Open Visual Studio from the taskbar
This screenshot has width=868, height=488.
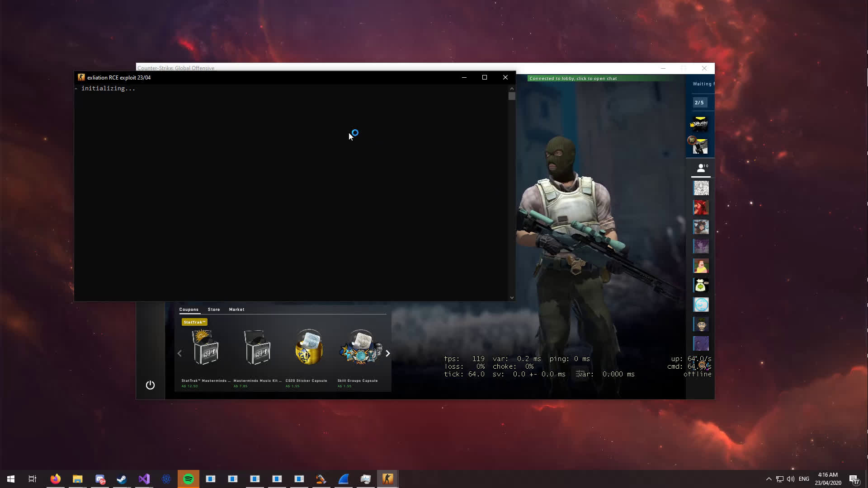(x=144, y=479)
